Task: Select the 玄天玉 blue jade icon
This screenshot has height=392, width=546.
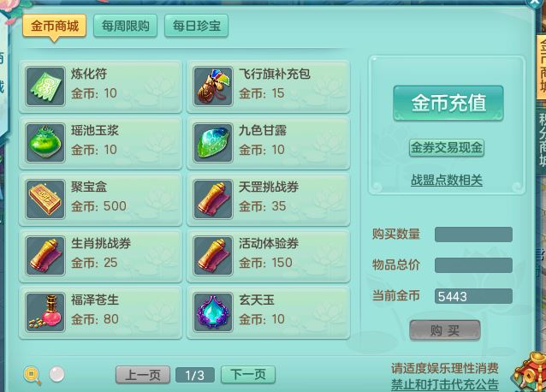Action: [213, 312]
